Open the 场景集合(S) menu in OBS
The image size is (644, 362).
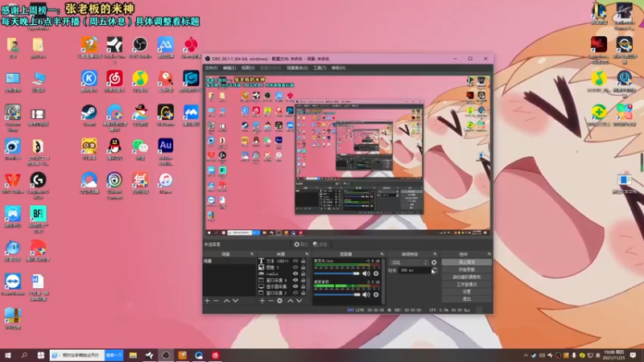pyautogui.click(x=297, y=68)
